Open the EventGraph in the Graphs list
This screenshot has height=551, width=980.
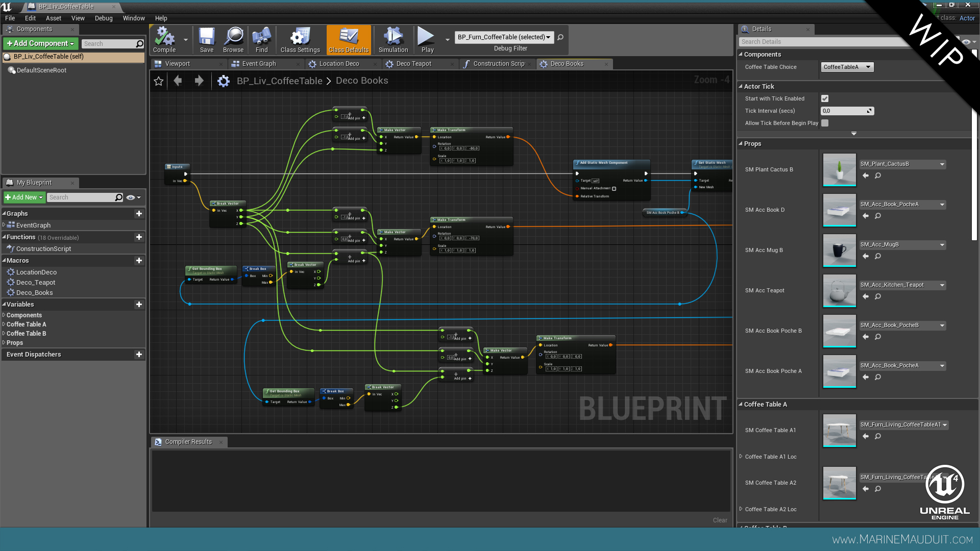(33, 226)
